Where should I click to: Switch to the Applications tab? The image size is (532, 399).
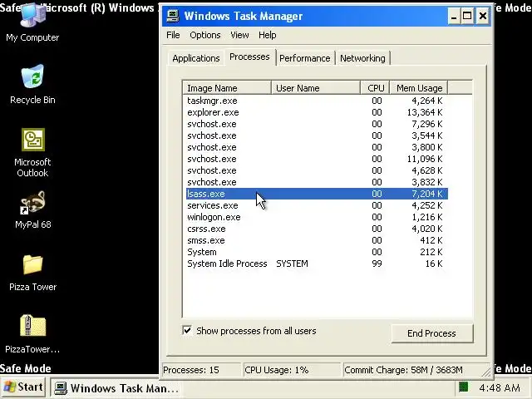point(196,58)
